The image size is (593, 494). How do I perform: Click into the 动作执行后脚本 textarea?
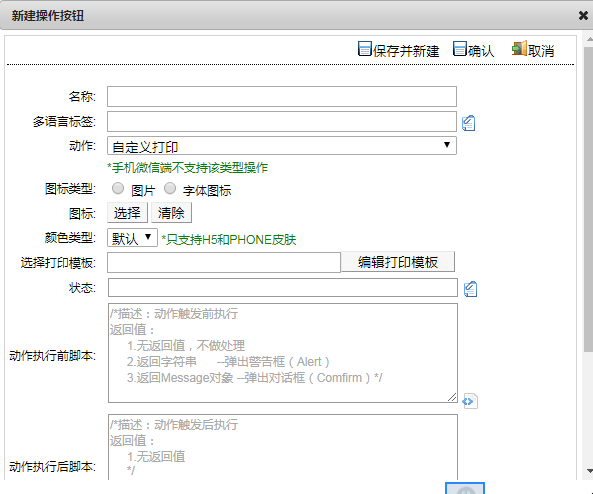(283, 447)
